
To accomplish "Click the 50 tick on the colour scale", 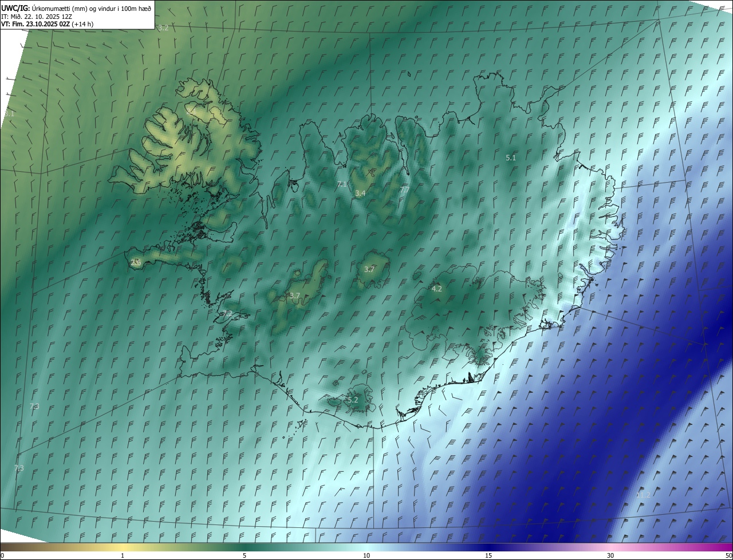I will [728, 555].
